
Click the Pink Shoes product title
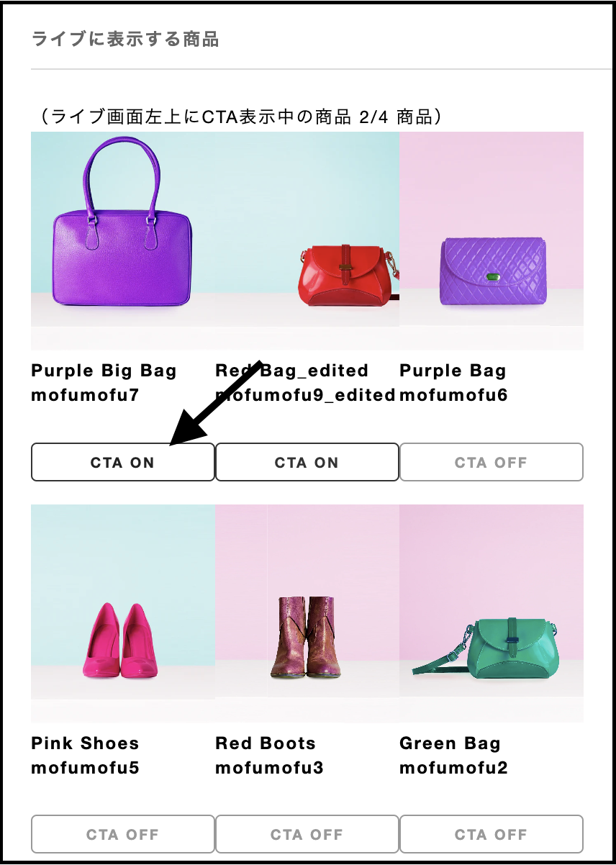pos(86,743)
